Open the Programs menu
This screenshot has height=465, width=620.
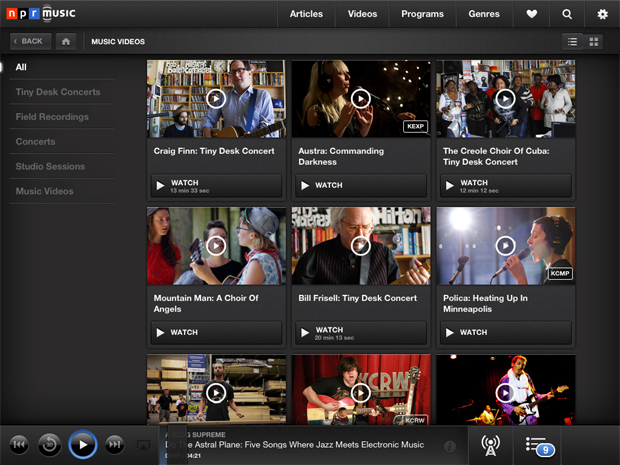tap(422, 14)
